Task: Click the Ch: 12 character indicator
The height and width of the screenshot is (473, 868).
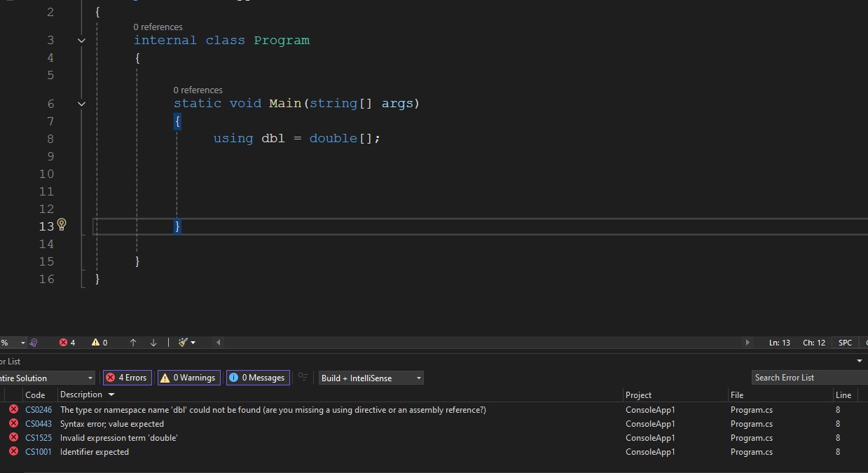Action: pos(814,343)
